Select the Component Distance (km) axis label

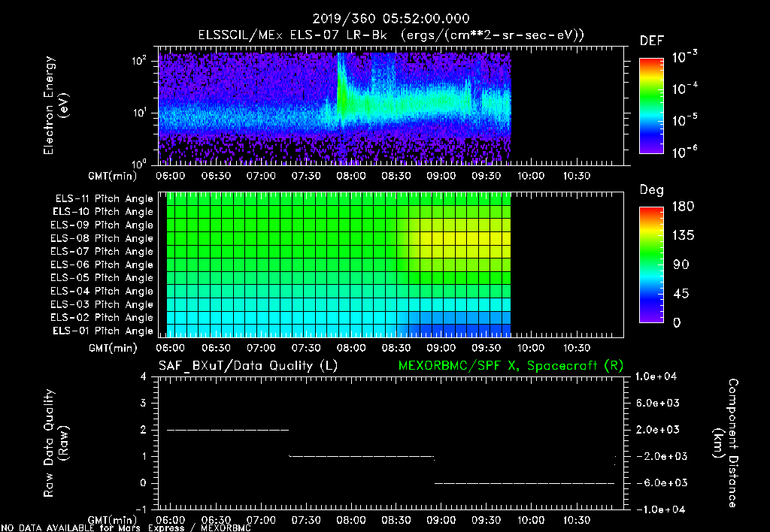pos(726,443)
